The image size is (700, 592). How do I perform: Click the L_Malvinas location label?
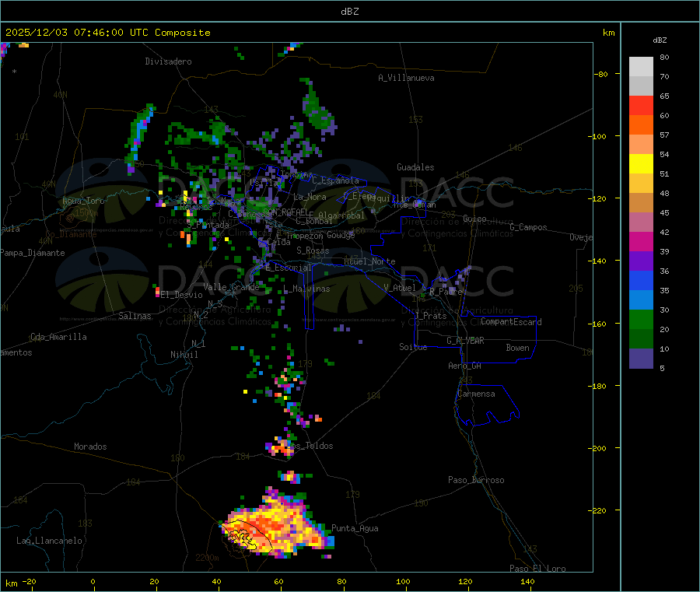pos(306,289)
